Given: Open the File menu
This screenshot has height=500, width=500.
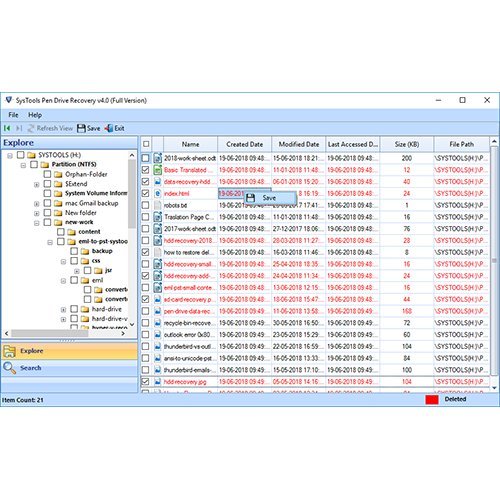Looking at the screenshot, I should (13, 115).
